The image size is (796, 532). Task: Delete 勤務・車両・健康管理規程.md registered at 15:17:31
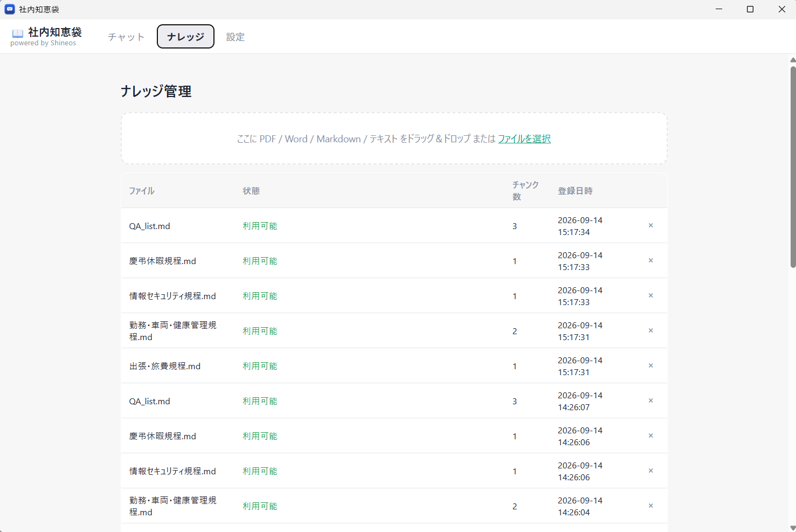tap(650, 330)
